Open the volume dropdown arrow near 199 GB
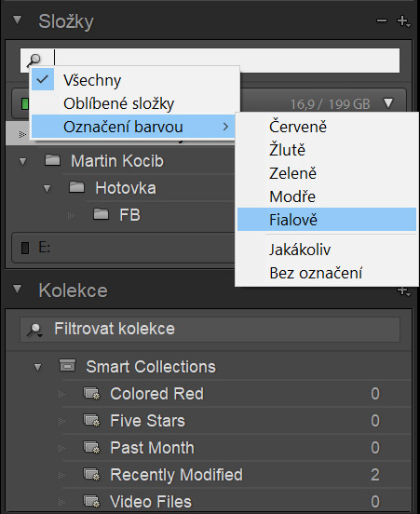 388,103
